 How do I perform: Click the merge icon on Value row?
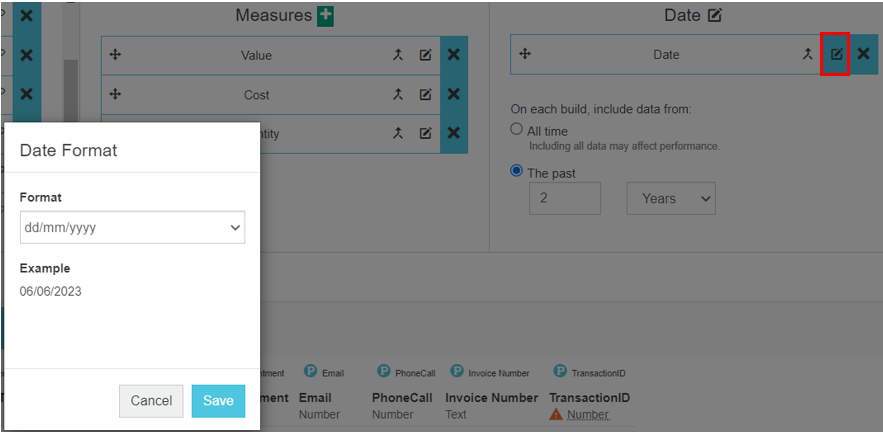point(397,55)
